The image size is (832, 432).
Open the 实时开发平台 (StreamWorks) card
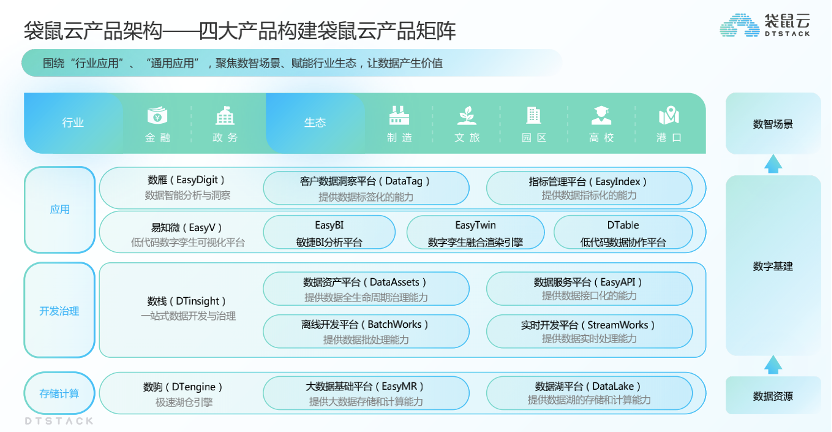(x=589, y=331)
